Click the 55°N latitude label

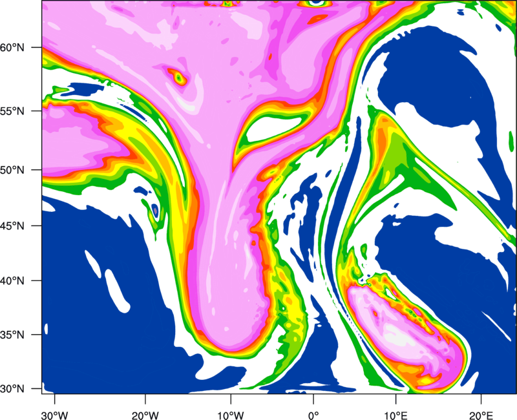tap(12, 111)
